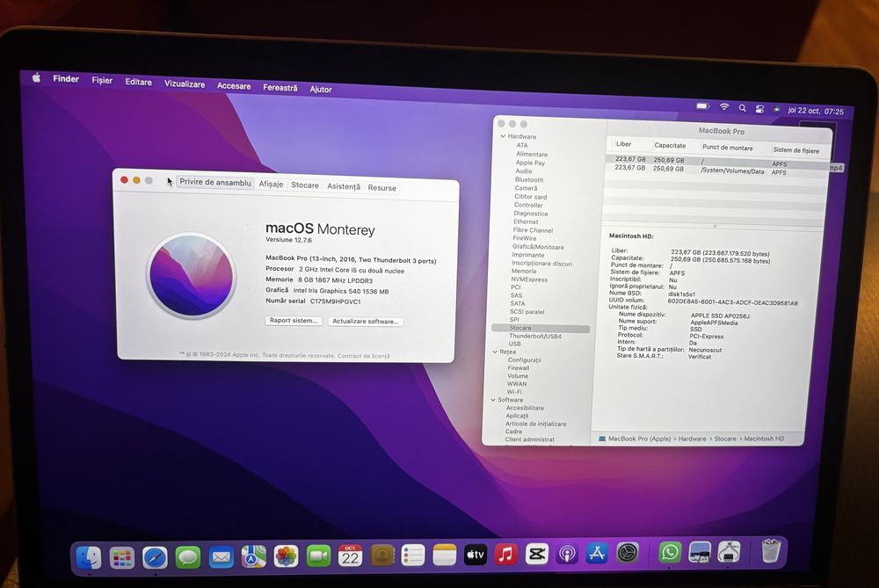Viewport: 879px width, 588px height.
Task: Switch to the Asistență tab
Action: pos(344,186)
